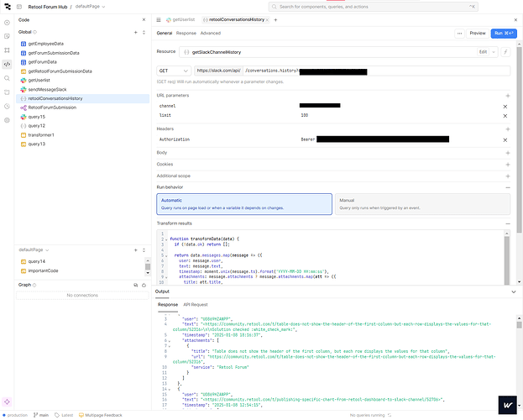The width and height of the screenshot is (523, 420).
Task: Click the search components input field
Action: click(374, 7)
